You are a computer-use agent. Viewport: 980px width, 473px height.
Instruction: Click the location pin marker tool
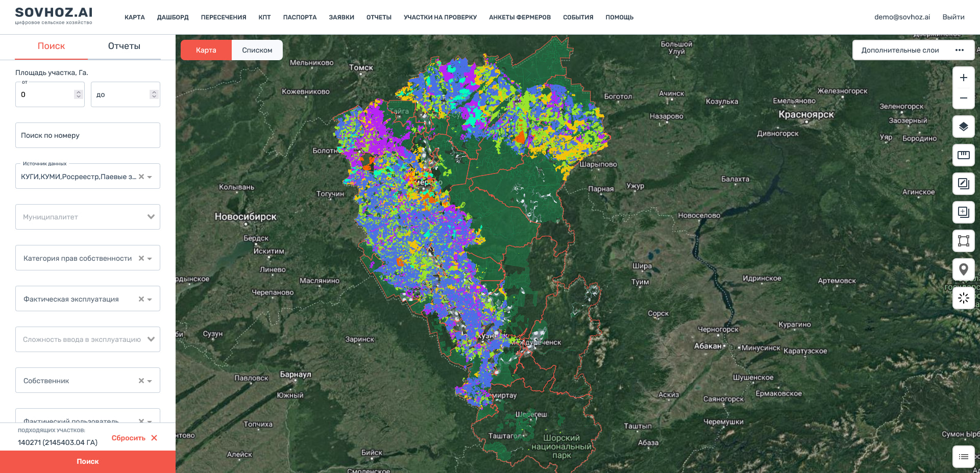pyautogui.click(x=963, y=269)
